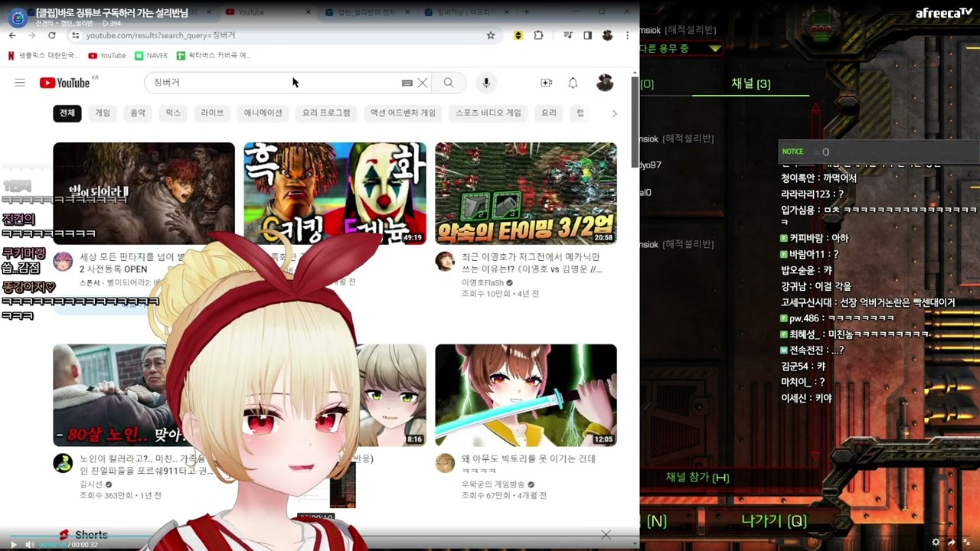
Task: Open the 확탁버스 커버곡 bookmark
Action: pyautogui.click(x=214, y=56)
